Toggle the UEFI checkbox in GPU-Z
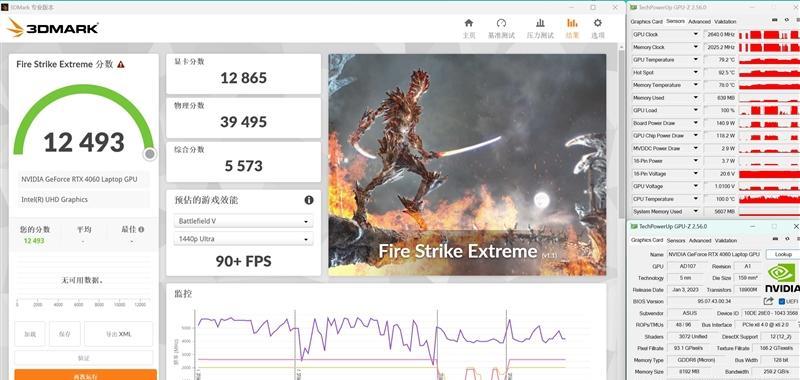 point(781,301)
